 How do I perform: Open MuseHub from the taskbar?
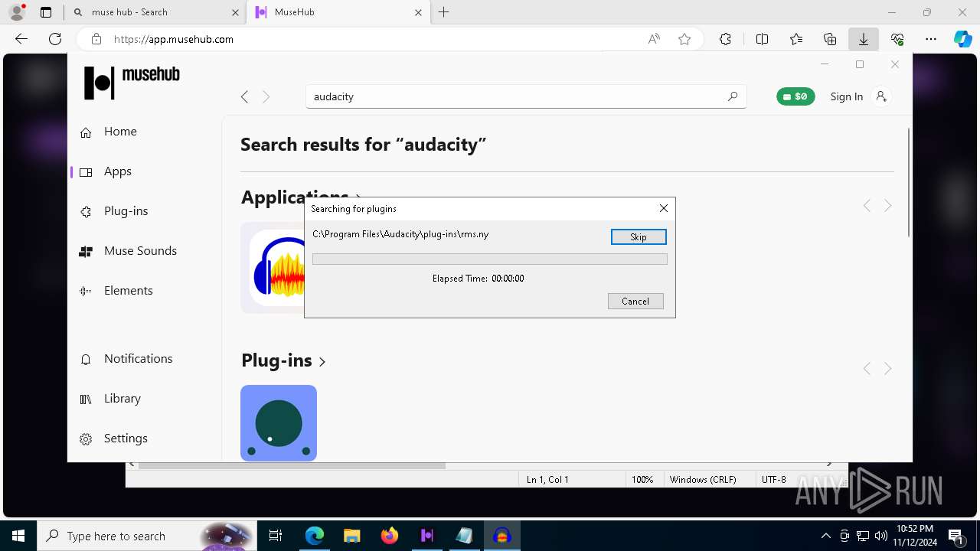coord(427,536)
